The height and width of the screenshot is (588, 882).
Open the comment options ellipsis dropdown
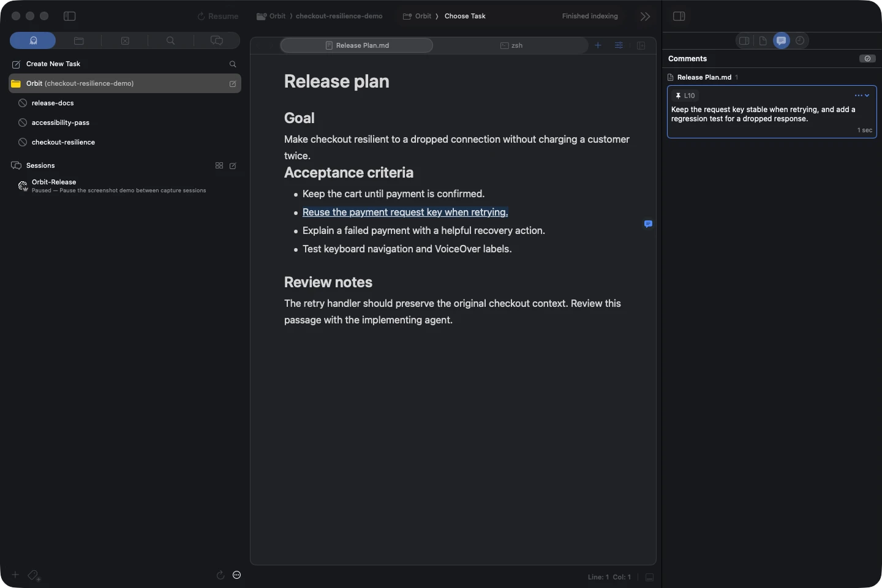(862, 96)
